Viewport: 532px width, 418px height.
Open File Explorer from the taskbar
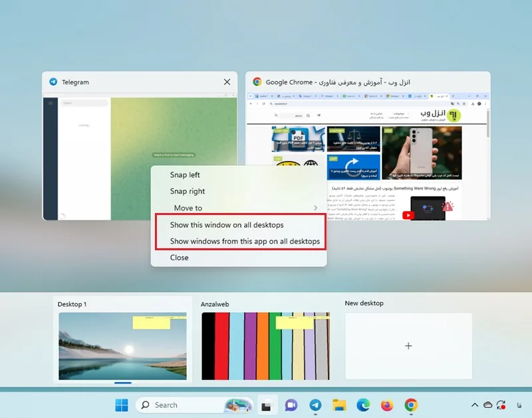click(339, 405)
